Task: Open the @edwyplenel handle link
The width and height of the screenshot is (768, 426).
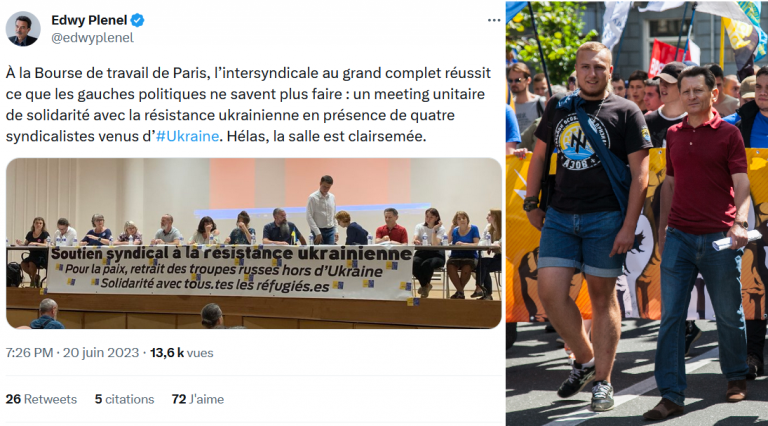Action: [92, 38]
